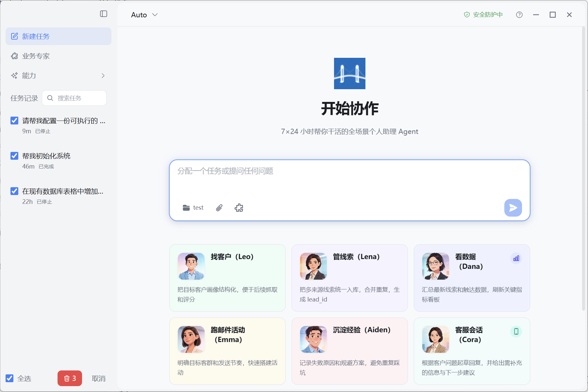This screenshot has width=588, height=392.
Task: Click 取消 to cancel selection
Action: coord(99,378)
